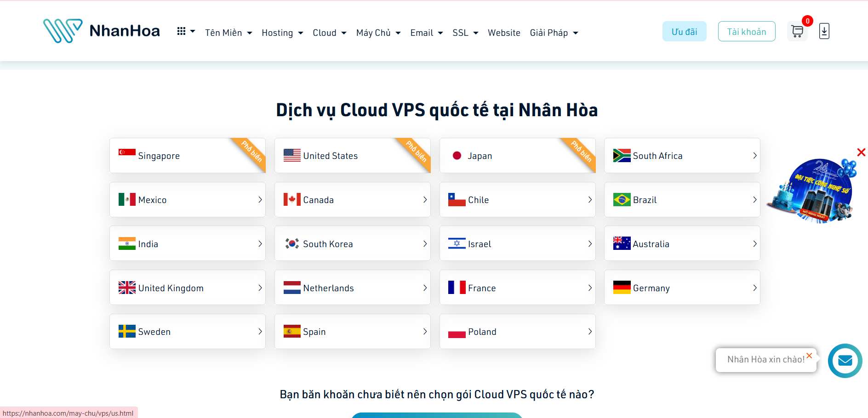Viewport: 868px width, 418px height.
Task: Click the South Korea flag icon
Action: pos(292,243)
